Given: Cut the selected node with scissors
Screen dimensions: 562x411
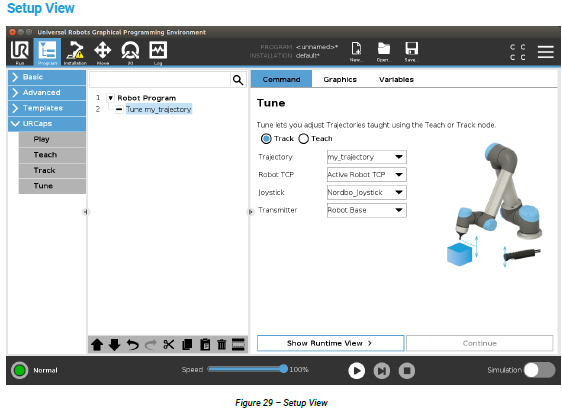Looking at the screenshot, I should coord(168,345).
